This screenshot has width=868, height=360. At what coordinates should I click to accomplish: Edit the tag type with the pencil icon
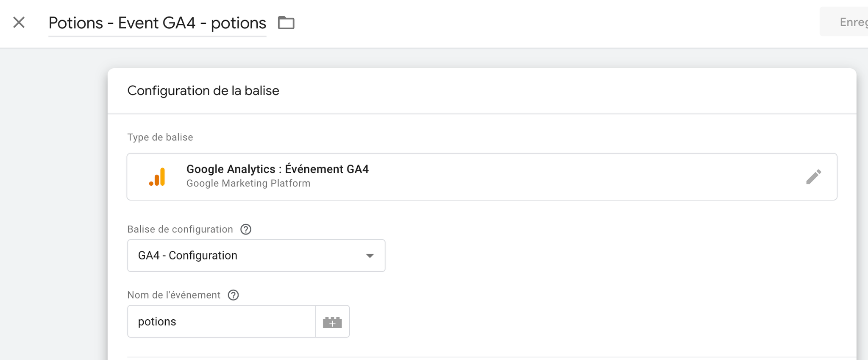813,177
